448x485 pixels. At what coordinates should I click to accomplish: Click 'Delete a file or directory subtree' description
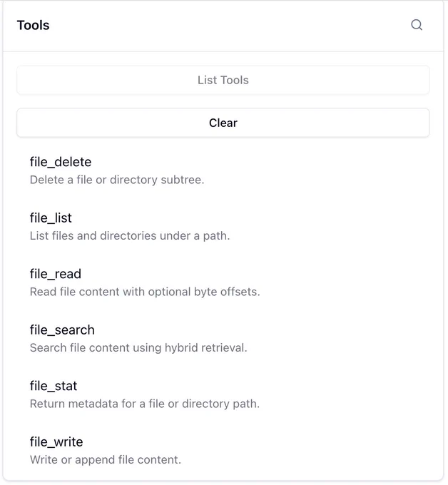117,180
